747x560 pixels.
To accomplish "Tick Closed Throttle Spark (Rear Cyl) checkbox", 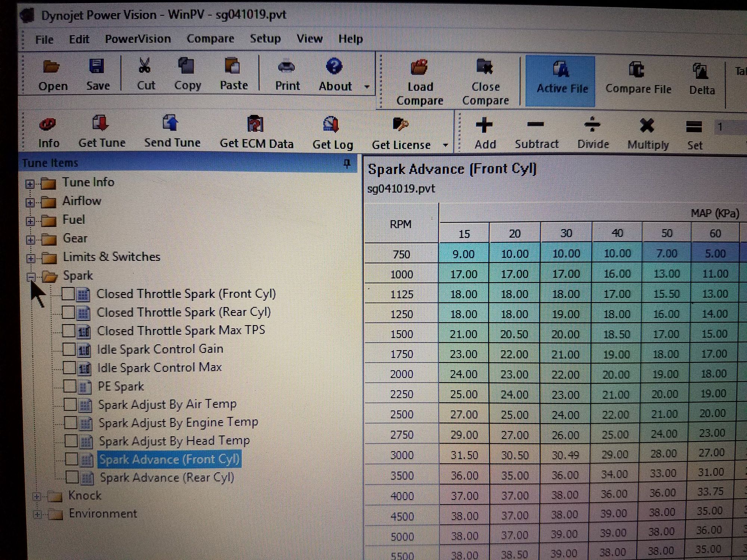I will pyautogui.click(x=68, y=312).
